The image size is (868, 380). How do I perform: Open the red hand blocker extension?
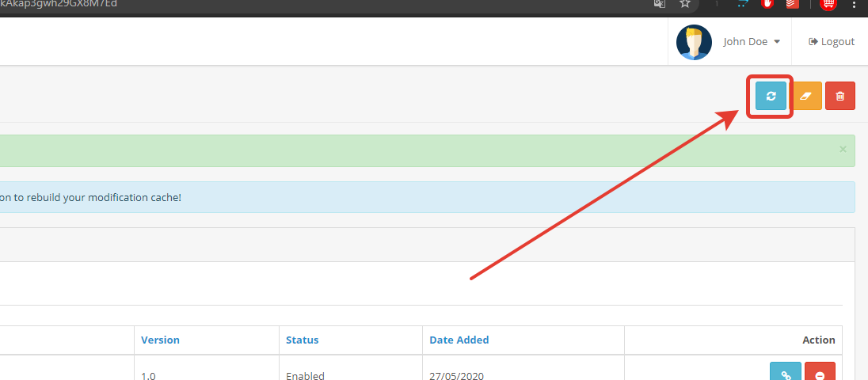pyautogui.click(x=767, y=4)
